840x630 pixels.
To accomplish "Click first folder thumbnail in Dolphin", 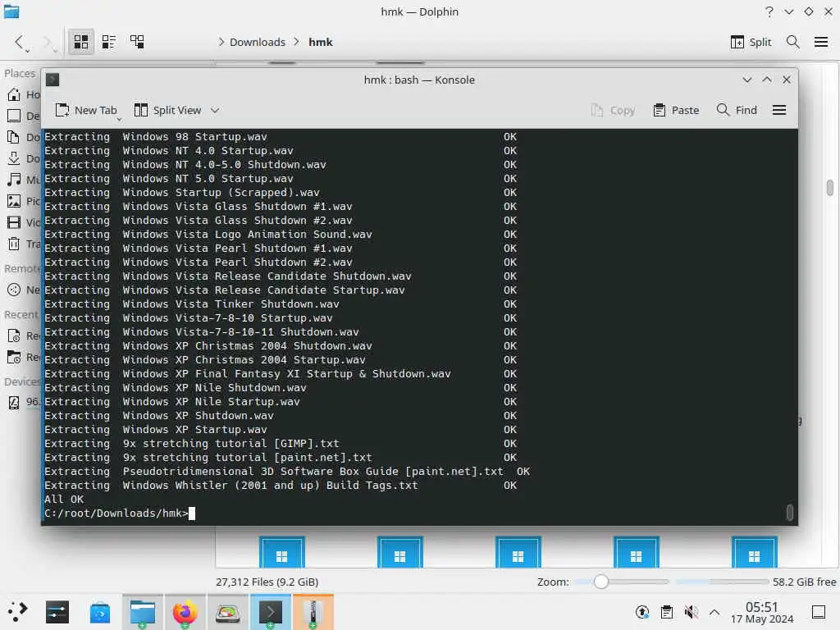I will click(282, 552).
